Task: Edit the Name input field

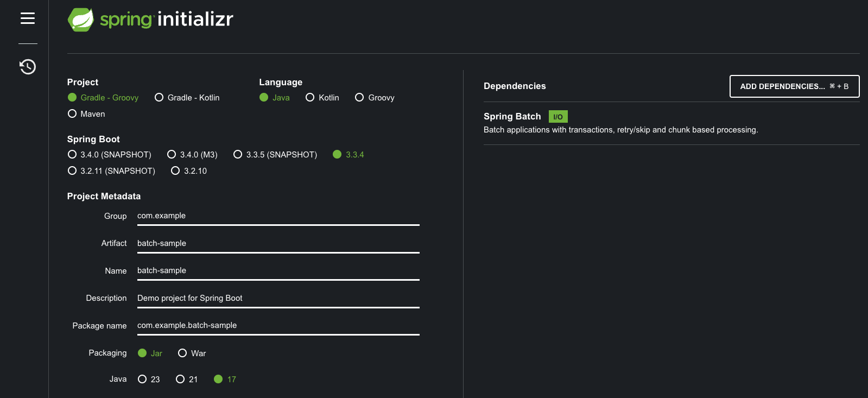Action: 278,271
